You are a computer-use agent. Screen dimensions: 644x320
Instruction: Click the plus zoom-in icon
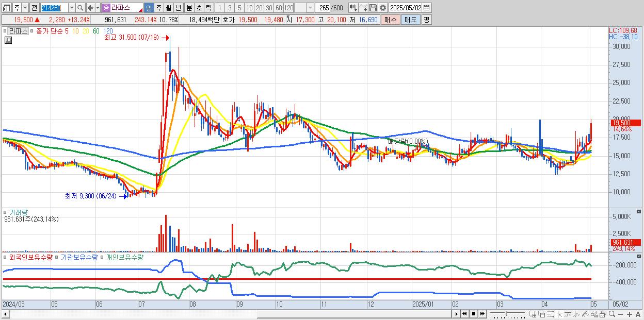tap(629, 314)
